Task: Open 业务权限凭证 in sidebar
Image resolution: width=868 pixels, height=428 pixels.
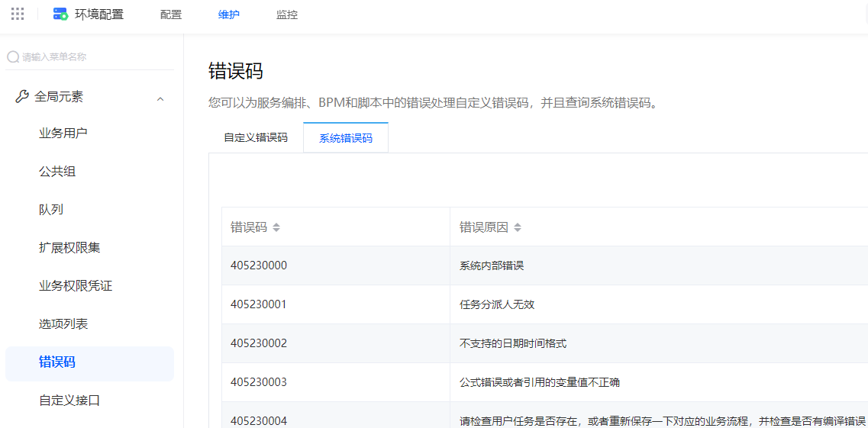Action: click(76, 286)
